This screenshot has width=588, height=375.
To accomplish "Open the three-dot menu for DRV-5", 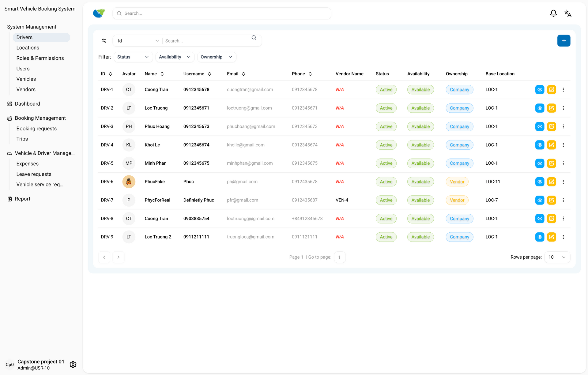I will (x=563, y=163).
